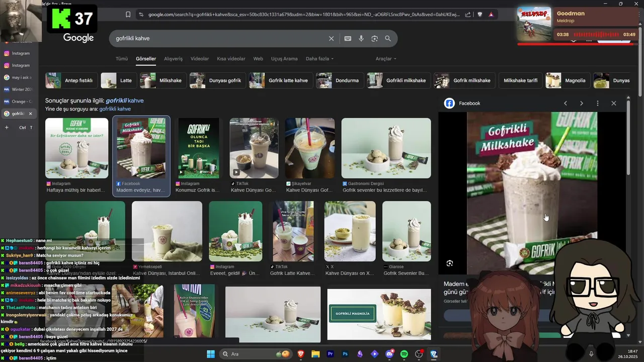Click the microphone icon in the system tray

tap(591, 354)
